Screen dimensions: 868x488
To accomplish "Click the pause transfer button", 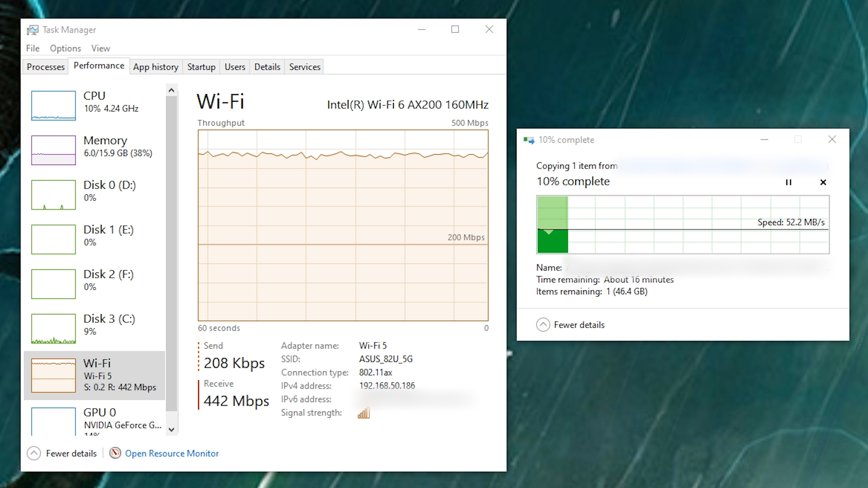I will [x=789, y=182].
